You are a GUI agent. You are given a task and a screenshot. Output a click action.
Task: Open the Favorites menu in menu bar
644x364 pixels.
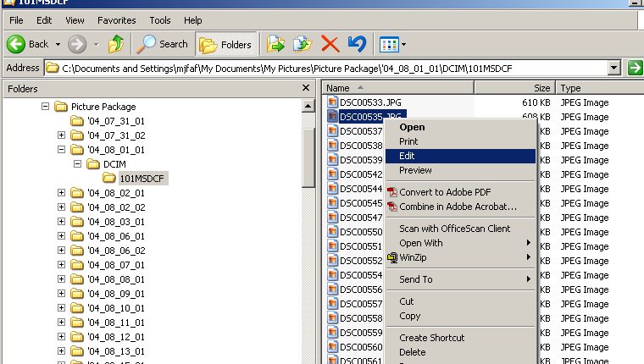pos(116,19)
